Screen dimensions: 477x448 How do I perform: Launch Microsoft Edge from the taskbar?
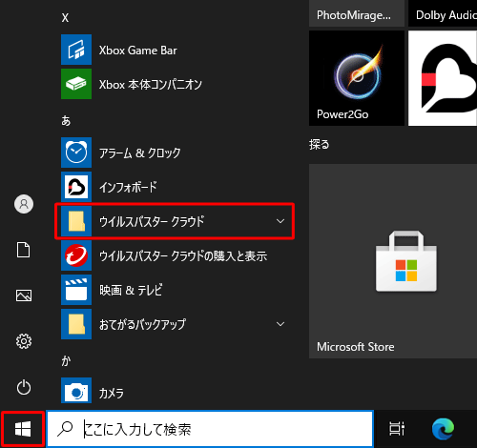pyautogui.click(x=443, y=429)
